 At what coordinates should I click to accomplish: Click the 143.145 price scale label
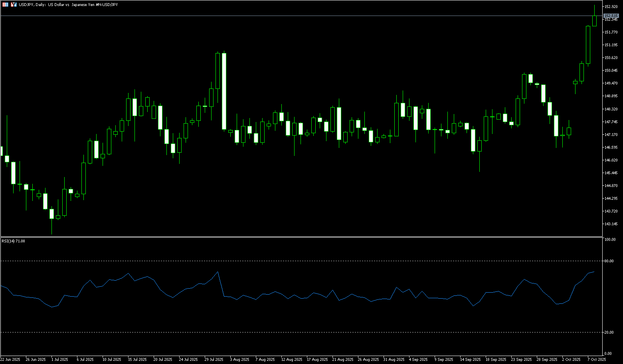click(611, 224)
